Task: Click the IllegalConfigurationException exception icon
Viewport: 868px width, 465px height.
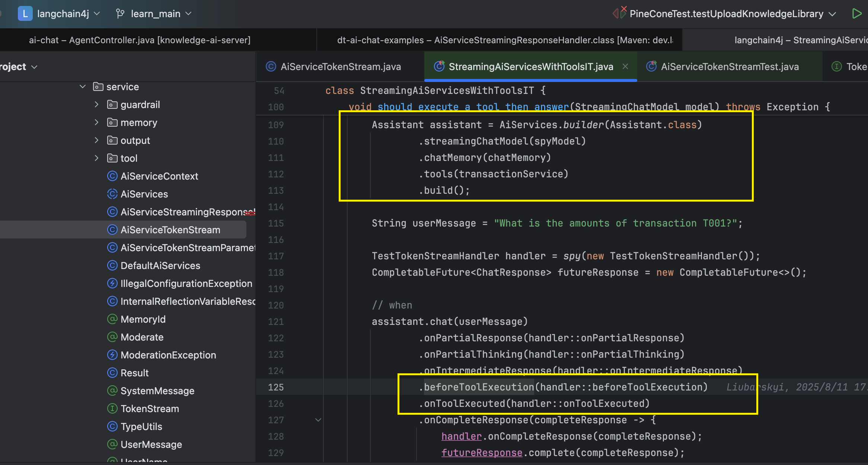Action: tap(112, 284)
